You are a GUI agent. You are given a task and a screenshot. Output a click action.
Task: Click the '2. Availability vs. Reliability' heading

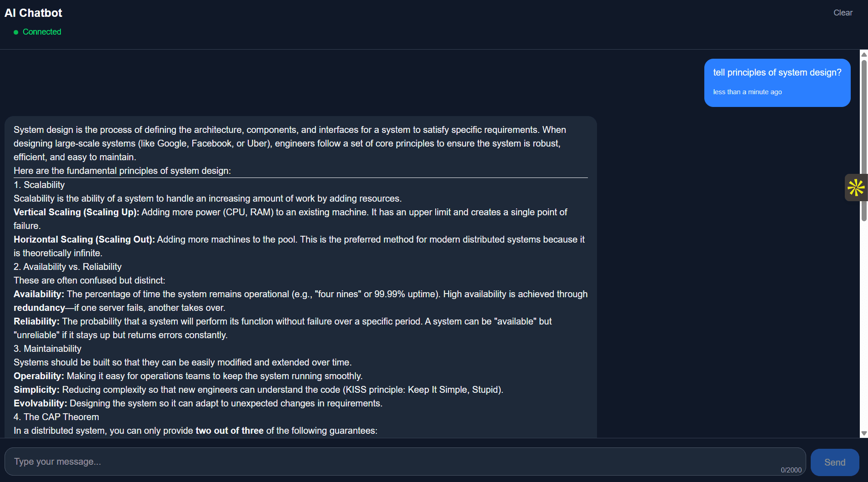[x=68, y=267]
